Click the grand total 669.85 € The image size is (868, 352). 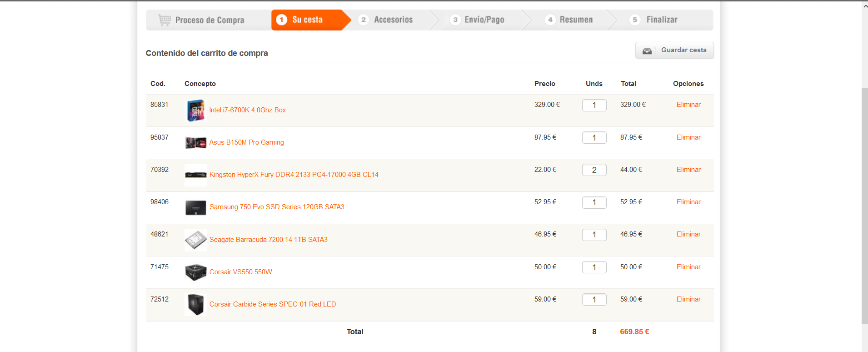(x=635, y=332)
